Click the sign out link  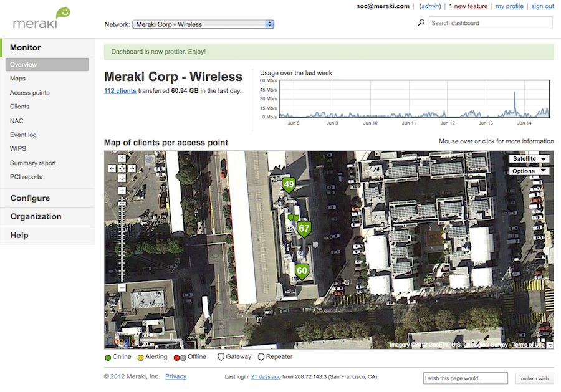[543, 6]
